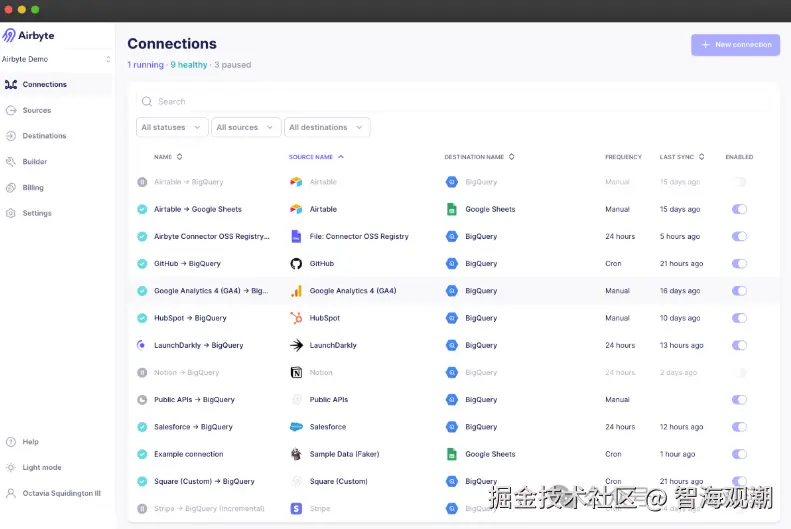Filter by the 9 healthy link
Viewport: 791px width, 529px height.
tap(189, 65)
